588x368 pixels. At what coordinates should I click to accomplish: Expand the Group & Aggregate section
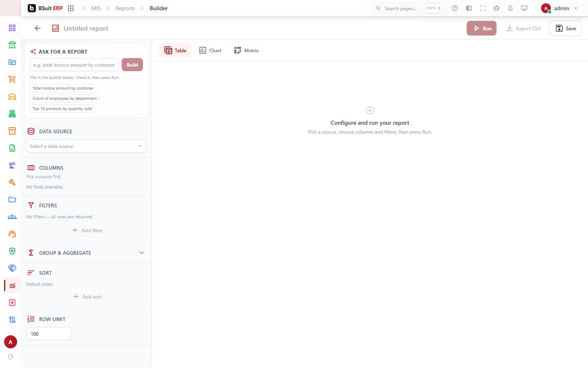(x=86, y=253)
